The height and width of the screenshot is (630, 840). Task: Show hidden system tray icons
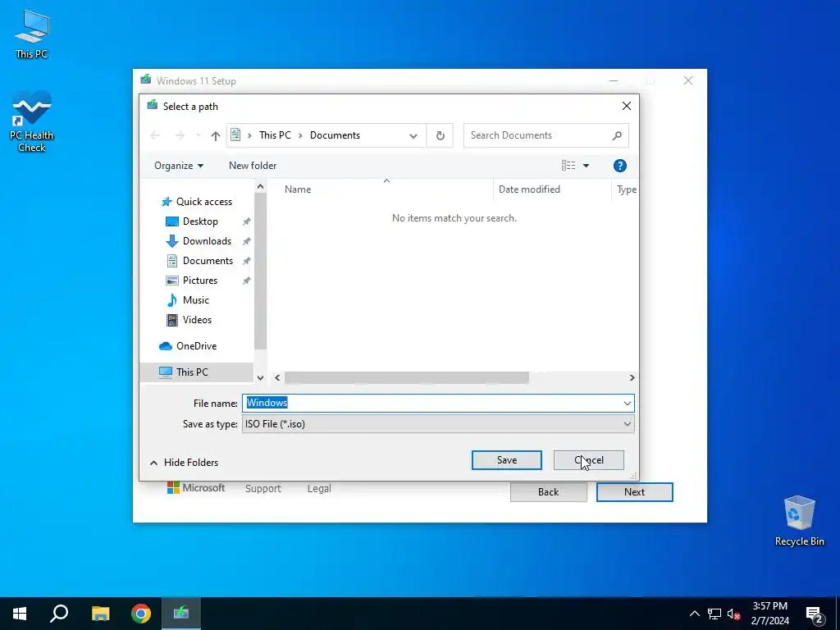click(694, 614)
